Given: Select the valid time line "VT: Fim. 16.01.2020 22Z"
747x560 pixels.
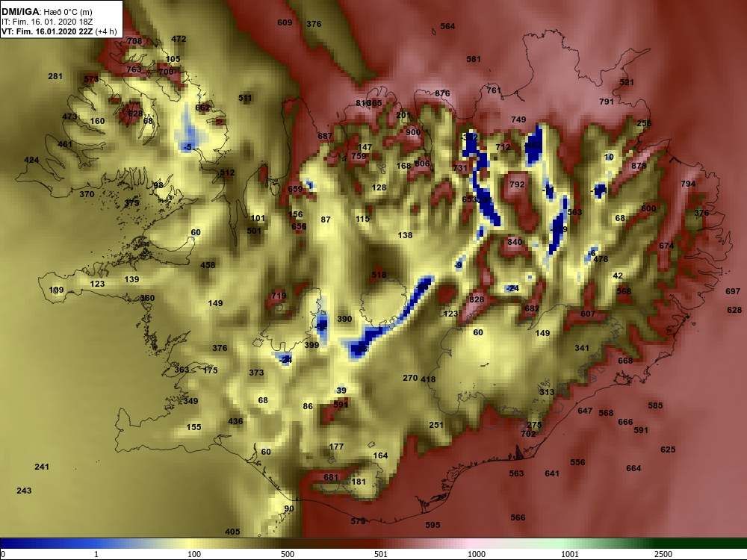Looking at the screenshot, I should (x=46, y=31).
